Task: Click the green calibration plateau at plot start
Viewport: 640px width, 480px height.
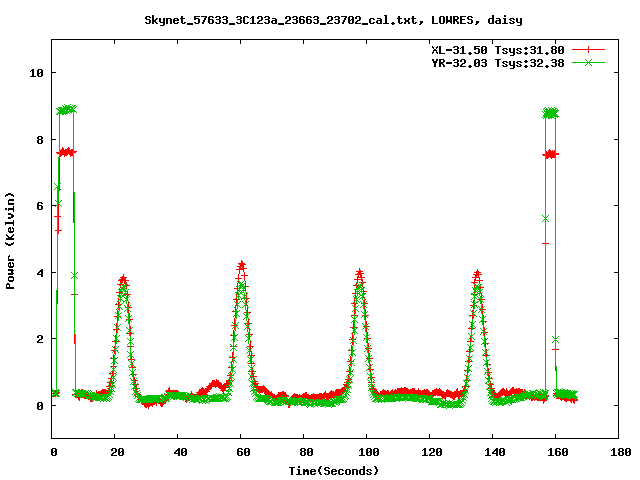Action: coord(66,109)
